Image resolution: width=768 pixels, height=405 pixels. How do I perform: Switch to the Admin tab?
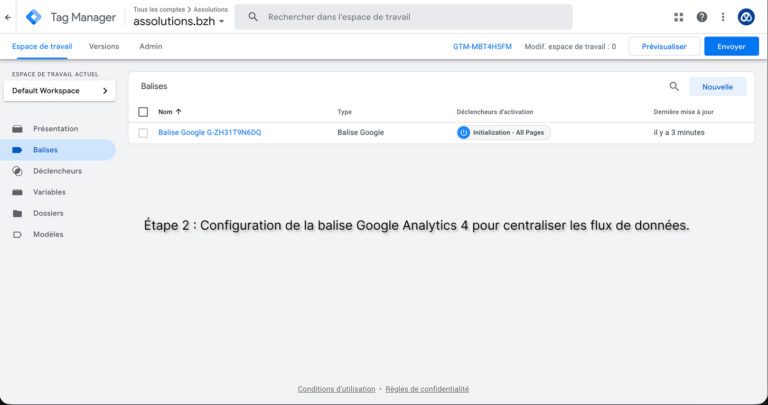click(151, 47)
